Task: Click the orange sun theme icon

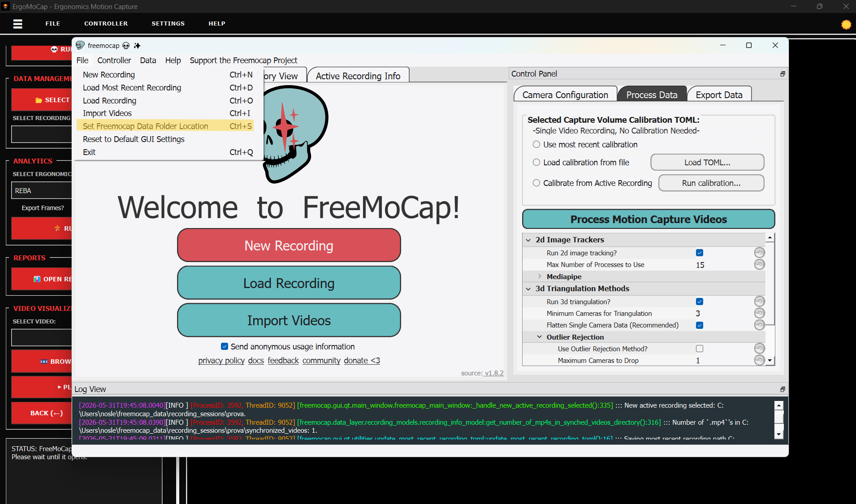Action: point(846,25)
